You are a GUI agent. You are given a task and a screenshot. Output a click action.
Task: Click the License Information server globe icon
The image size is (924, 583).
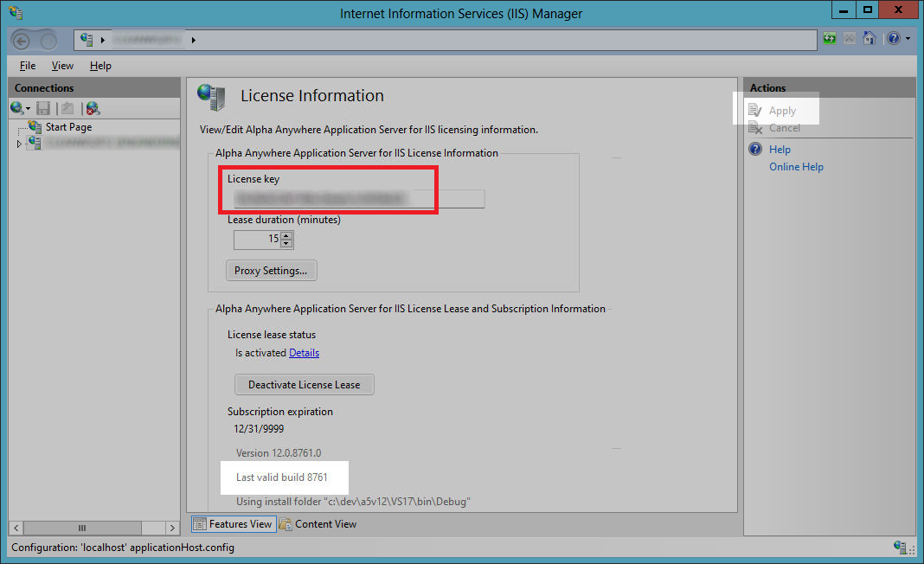pos(212,97)
